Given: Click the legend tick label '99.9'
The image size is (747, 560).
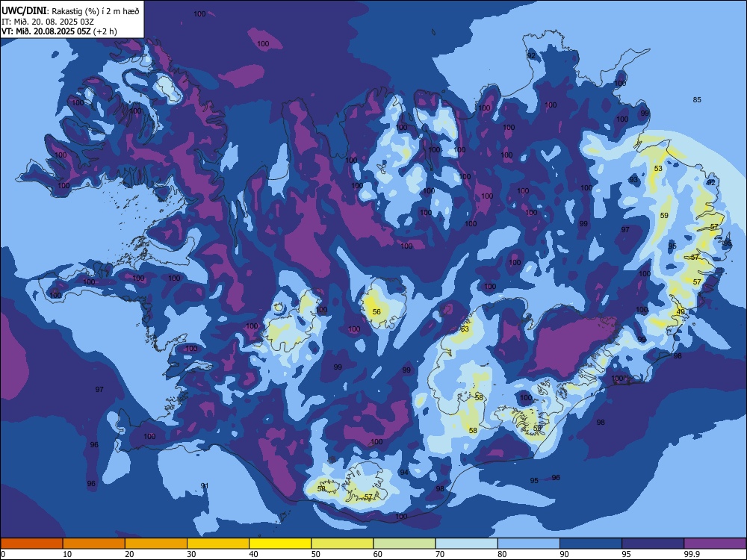Looking at the screenshot, I should click(x=691, y=554).
